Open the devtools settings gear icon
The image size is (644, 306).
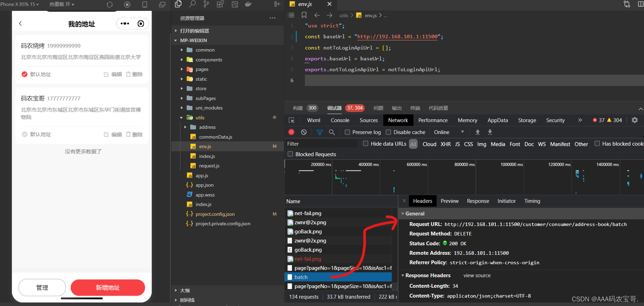(635, 120)
